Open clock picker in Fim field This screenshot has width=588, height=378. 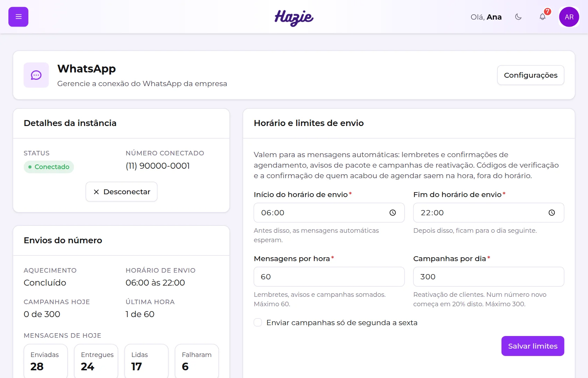tap(552, 213)
